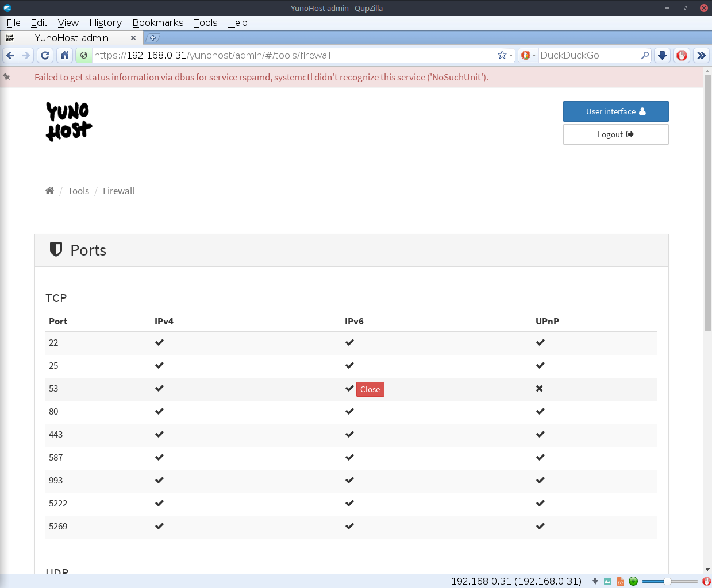The height and width of the screenshot is (588, 712).
Task: Click the green circle status bar icon
Action: 633,581
